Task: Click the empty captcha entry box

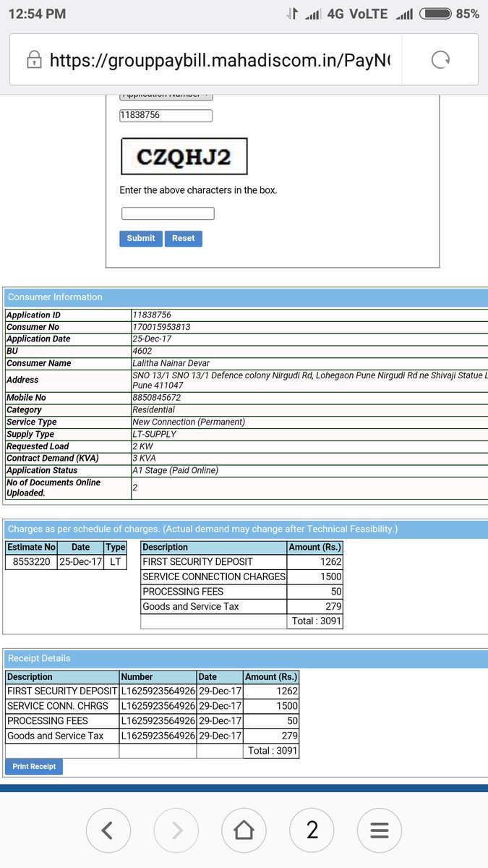Action: pyautogui.click(x=168, y=213)
